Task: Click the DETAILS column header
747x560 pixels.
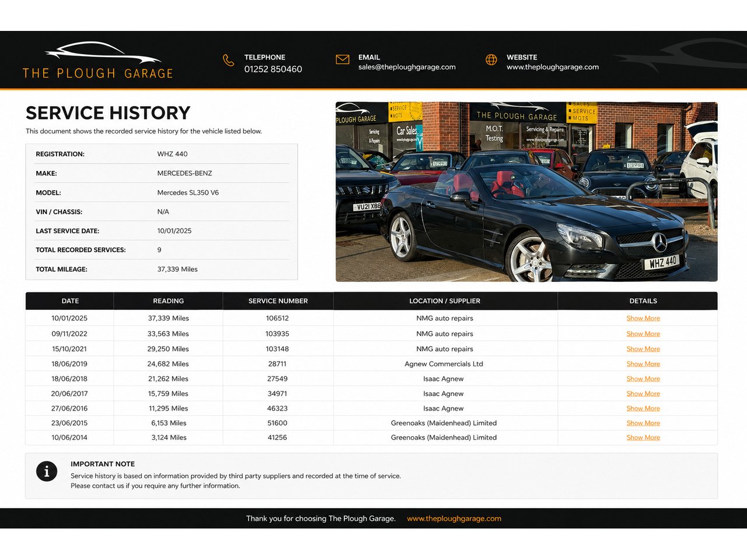Action: [643, 301]
